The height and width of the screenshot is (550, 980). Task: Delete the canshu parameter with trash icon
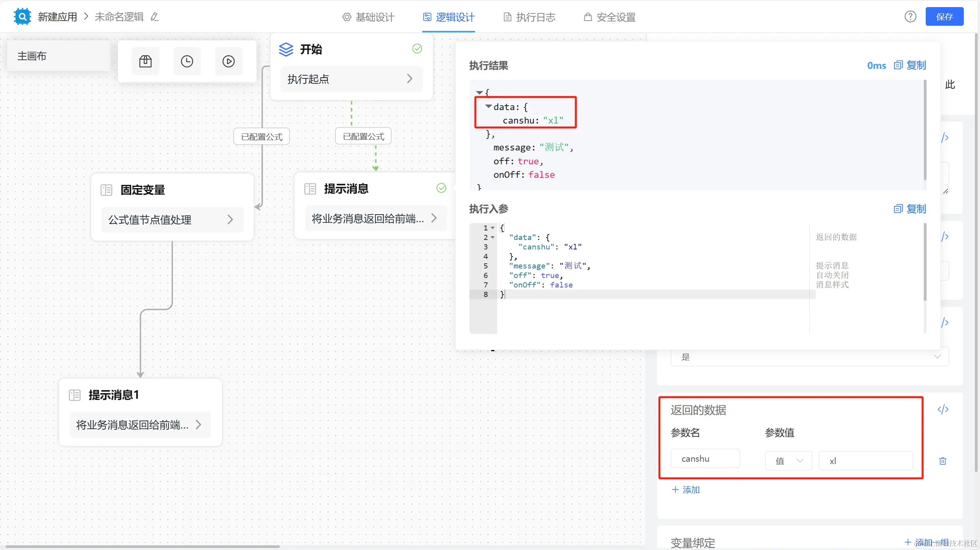(942, 461)
